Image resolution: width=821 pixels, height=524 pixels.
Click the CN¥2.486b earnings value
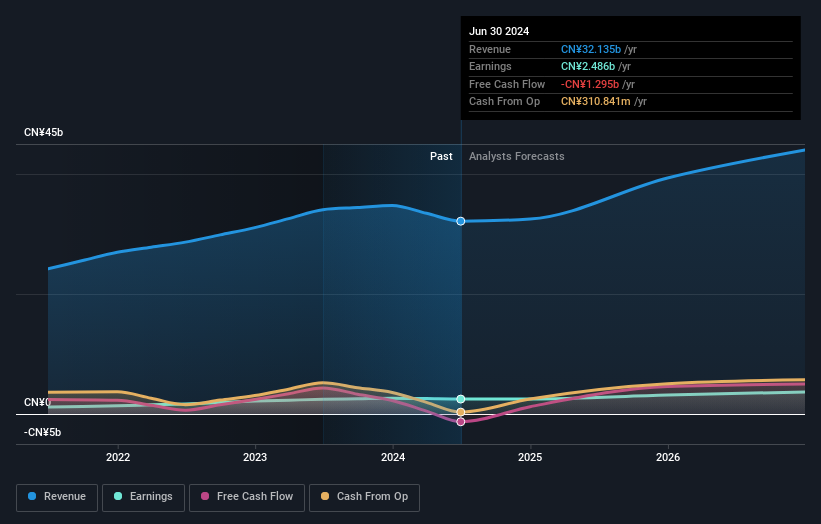pos(588,66)
